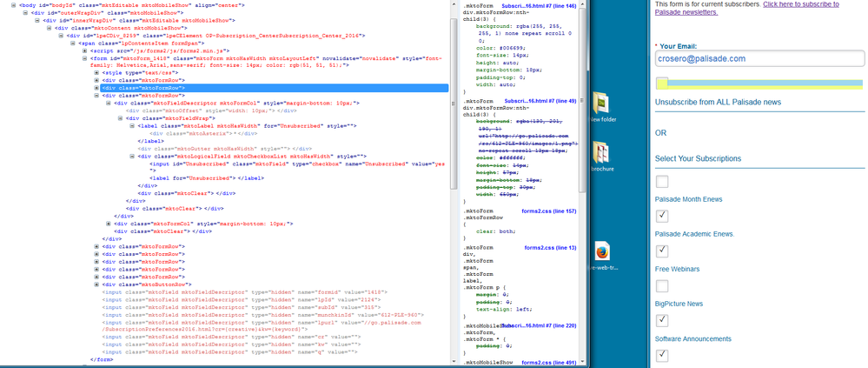Collapse the lpeCDiv_8259 div node
Viewport: 868px width, 368px height.
(61, 35)
